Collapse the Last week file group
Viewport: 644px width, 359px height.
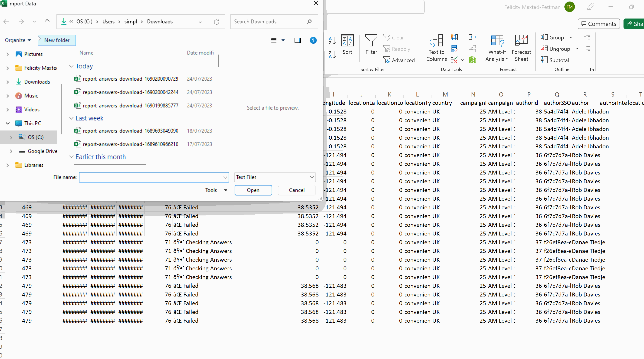click(x=71, y=118)
